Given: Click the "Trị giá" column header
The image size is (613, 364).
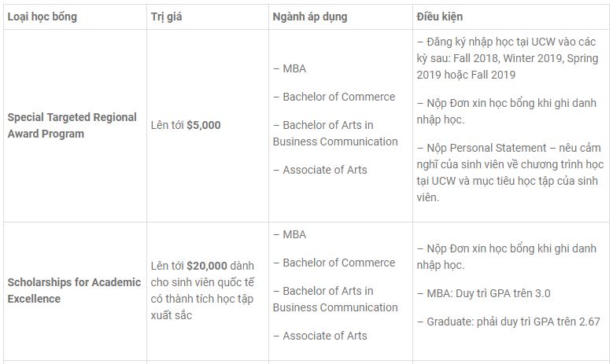Looking at the screenshot, I should pos(167,16).
